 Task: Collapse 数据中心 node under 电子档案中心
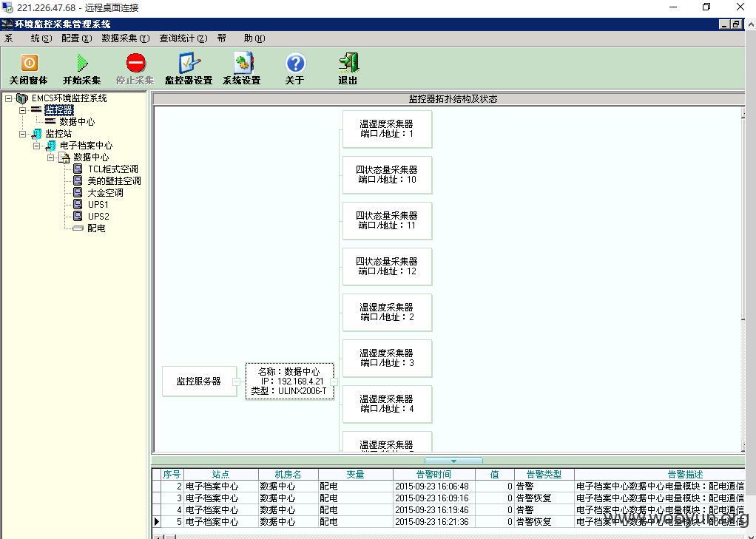(50, 157)
